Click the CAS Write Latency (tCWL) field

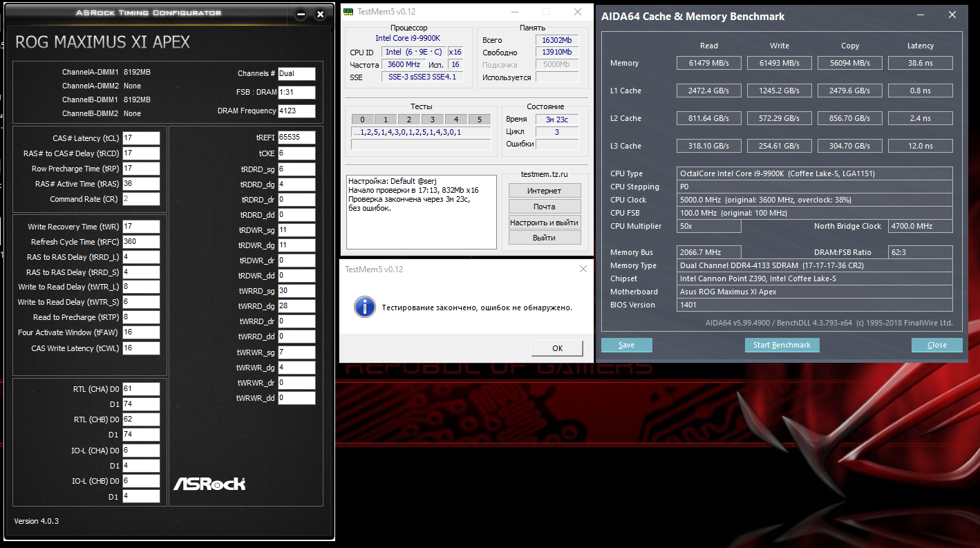pyautogui.click(x=141, y=348)
